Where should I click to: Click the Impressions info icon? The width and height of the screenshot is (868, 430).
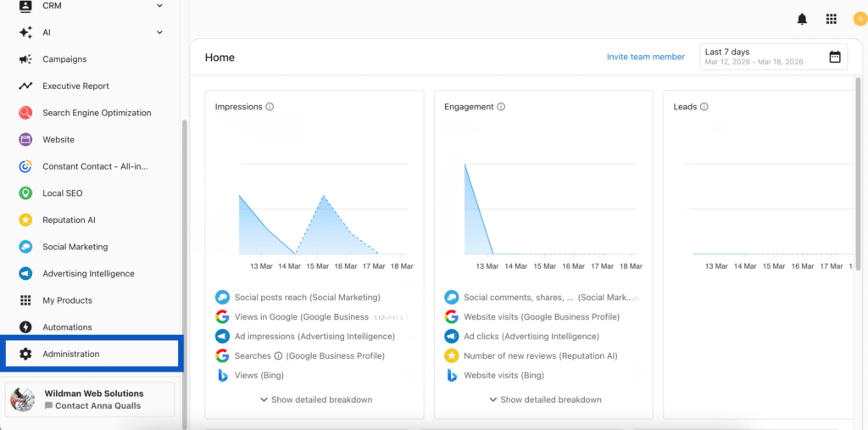point(270,107)
